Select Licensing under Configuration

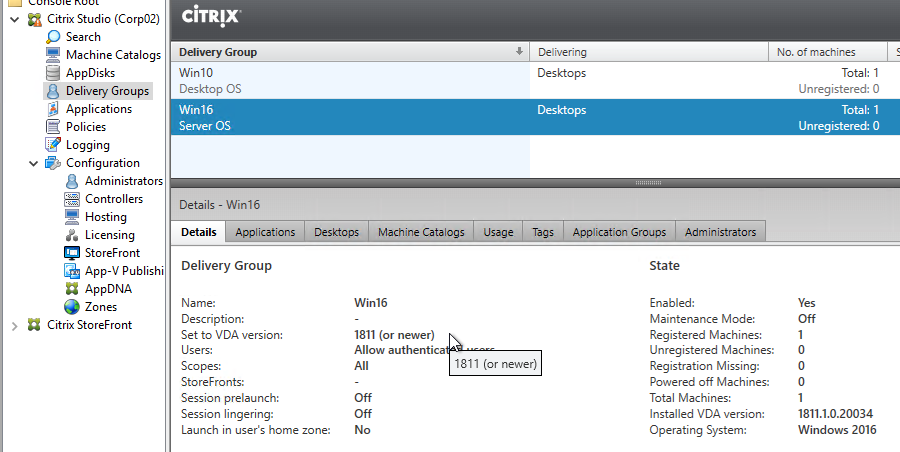tap(110, 235)
